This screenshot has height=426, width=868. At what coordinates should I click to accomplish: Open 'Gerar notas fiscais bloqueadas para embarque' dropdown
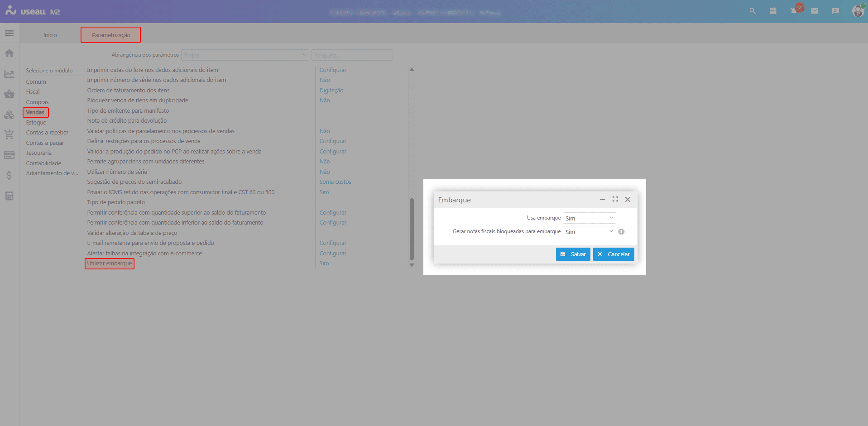[x=589, y=232]
